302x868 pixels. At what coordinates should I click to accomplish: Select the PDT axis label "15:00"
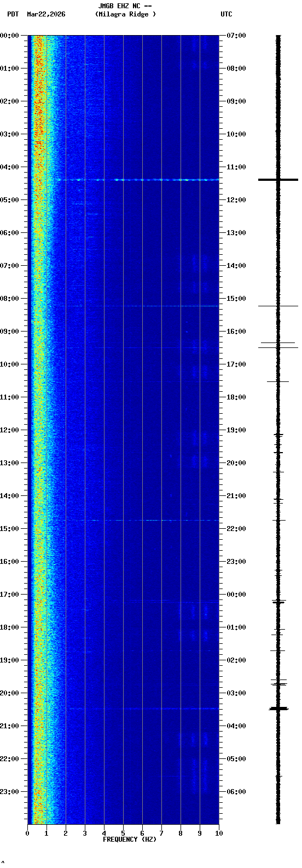tap(9, 529)
